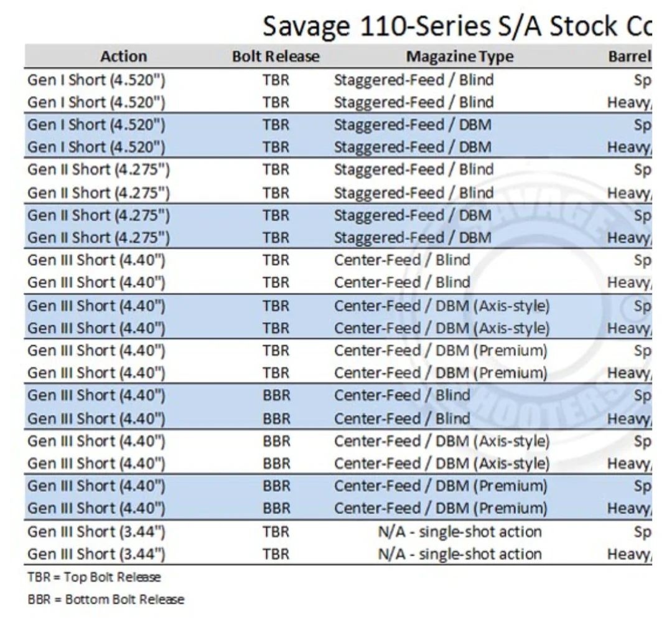Select the TBR = Top Bolt Release legend

(x=95, y=577)
